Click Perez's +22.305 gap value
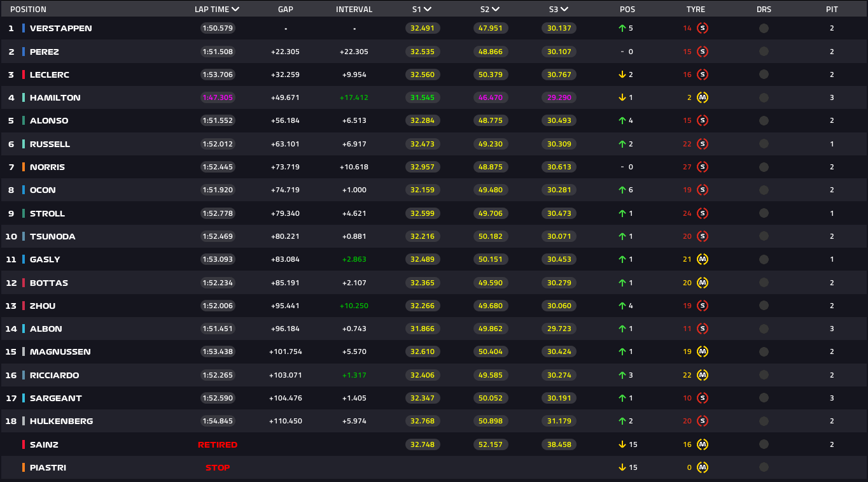Screen dimensions: 868x482 pos(285,52)
